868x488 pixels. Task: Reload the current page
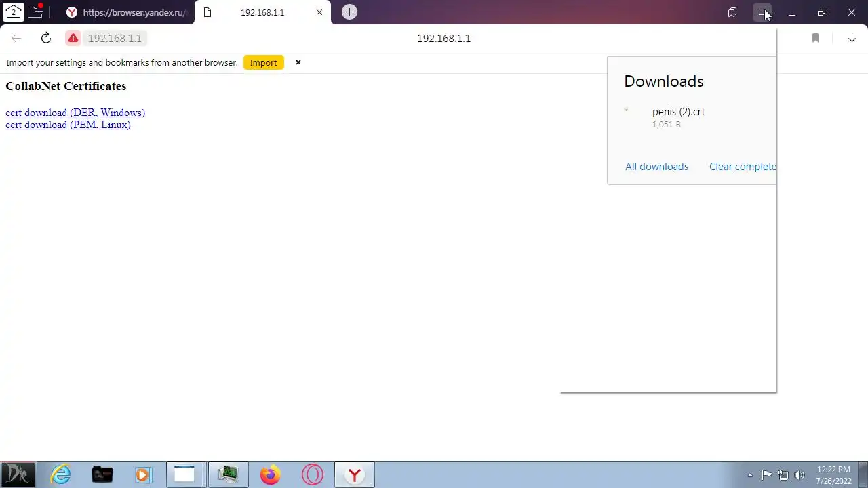click(46, 38)
